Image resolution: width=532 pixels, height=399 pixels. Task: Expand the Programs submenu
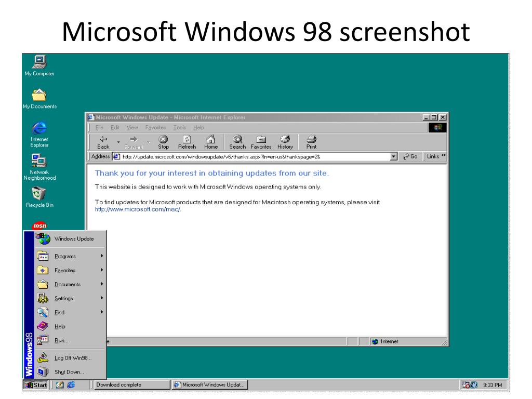pyautogui.click(x=70, y=256)
